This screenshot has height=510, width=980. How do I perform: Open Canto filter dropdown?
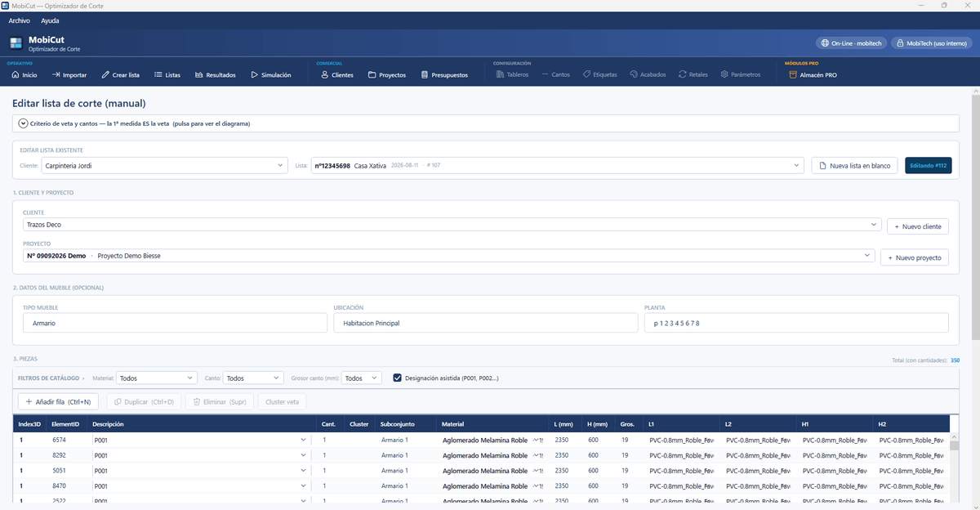(x=253, y=378)
